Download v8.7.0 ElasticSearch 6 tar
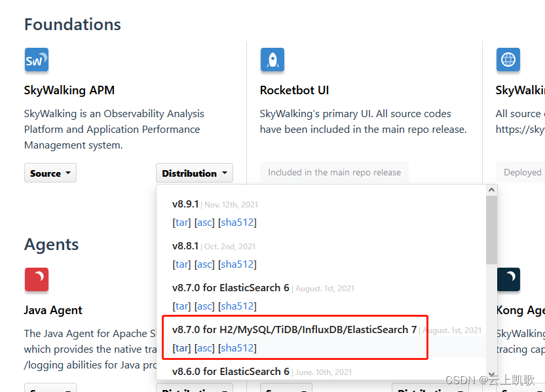Image resolution: width=545 pixels, height=392 pixels. (182, 306)
